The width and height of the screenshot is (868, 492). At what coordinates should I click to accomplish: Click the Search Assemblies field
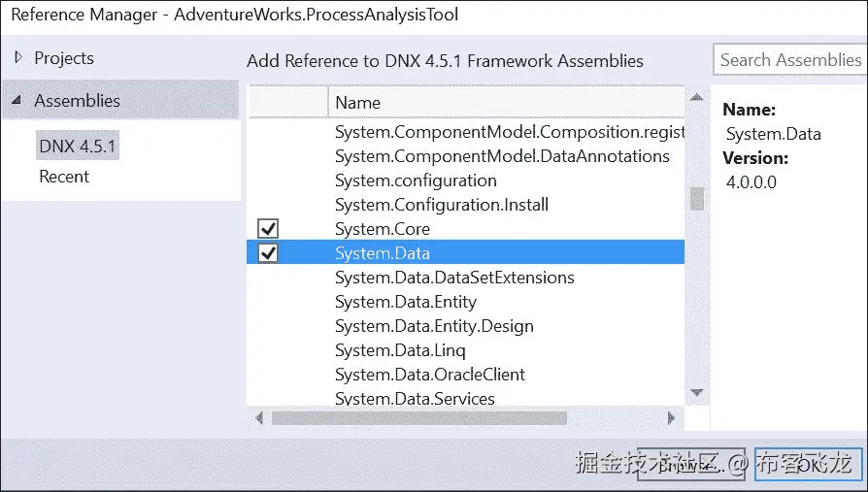point(788,60)
